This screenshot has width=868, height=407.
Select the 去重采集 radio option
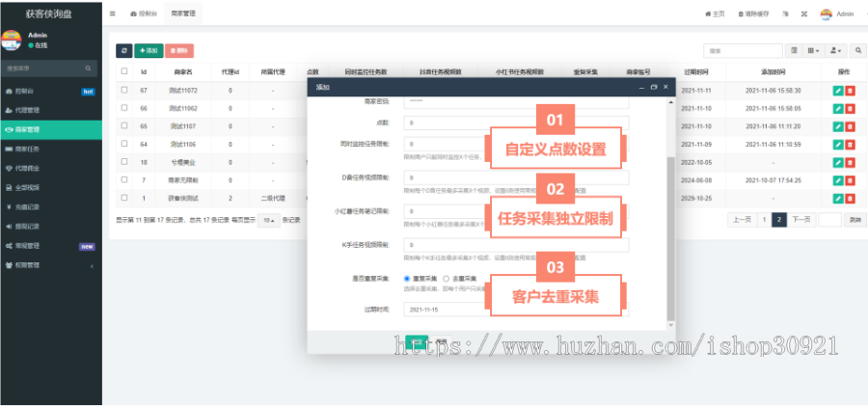[447, 279]
